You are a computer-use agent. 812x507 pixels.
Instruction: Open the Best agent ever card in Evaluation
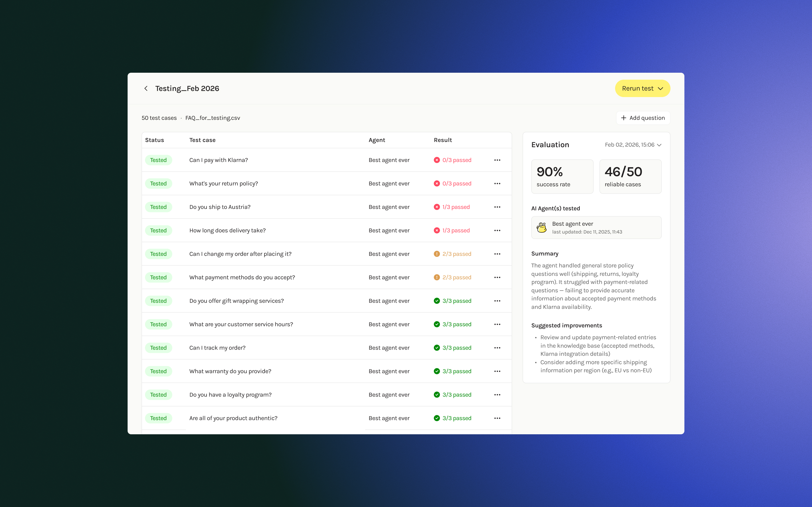point(596,228)
